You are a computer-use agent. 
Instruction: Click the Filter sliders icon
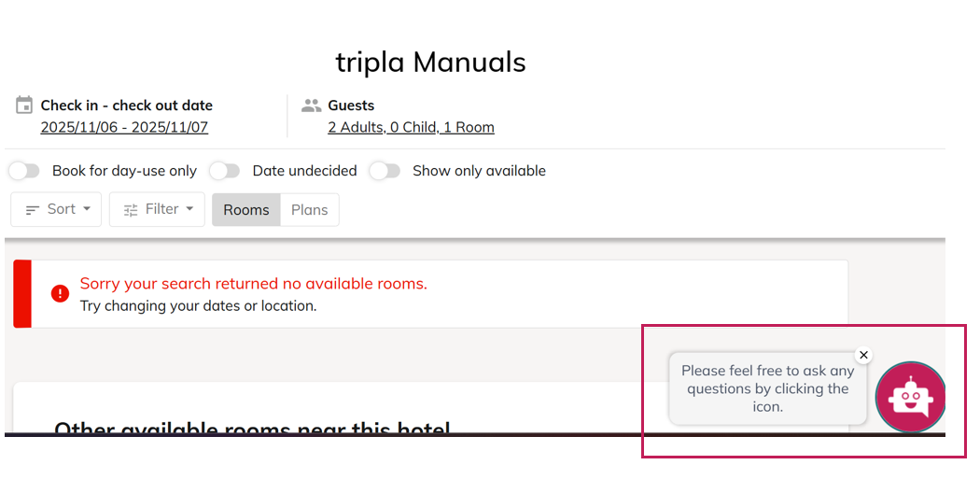(131, 210)
